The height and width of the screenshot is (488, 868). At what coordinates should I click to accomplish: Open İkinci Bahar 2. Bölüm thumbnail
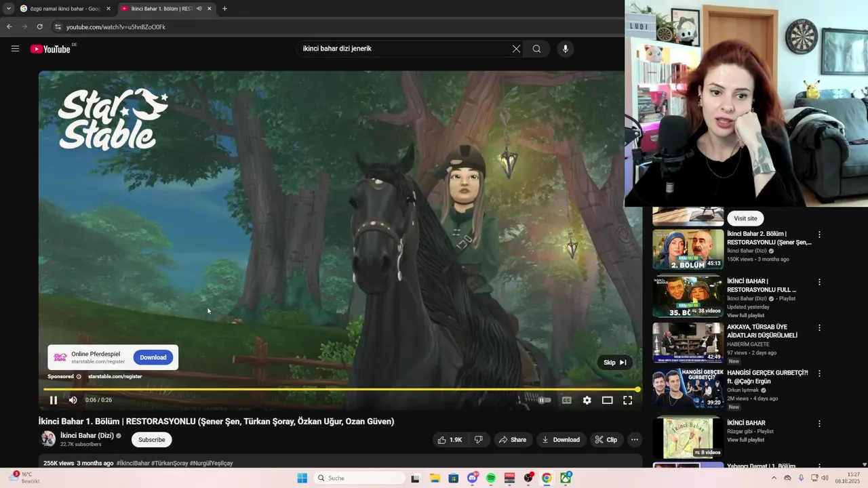(x=688, y=249)
